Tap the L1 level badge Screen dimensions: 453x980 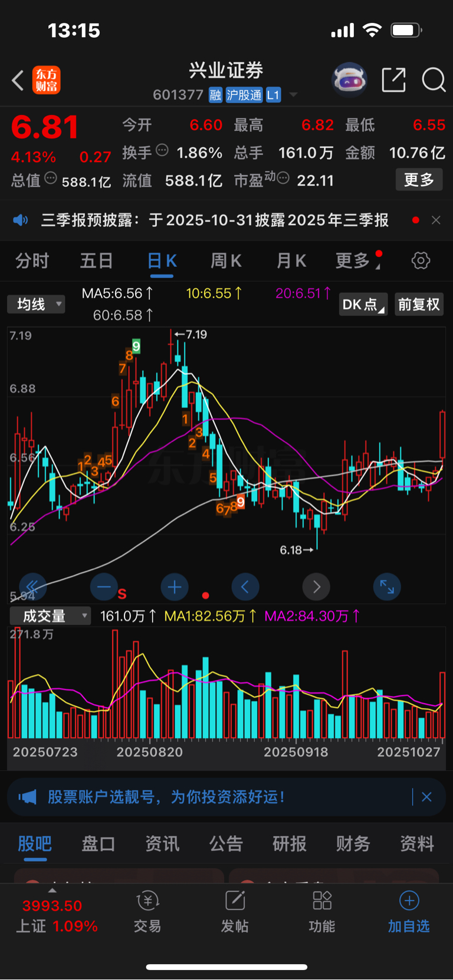(x=273, y=95)
